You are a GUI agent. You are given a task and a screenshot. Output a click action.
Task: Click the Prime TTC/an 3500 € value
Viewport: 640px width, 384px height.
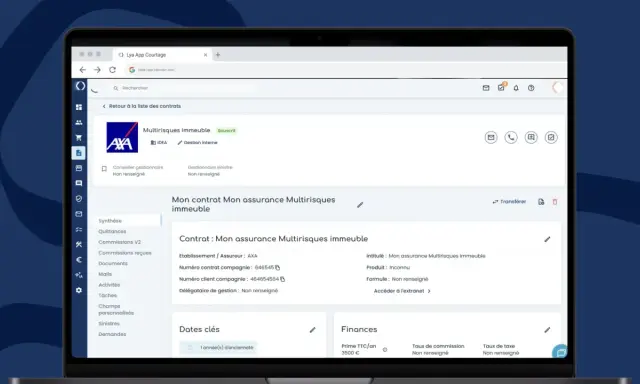(x=350, y=353)
